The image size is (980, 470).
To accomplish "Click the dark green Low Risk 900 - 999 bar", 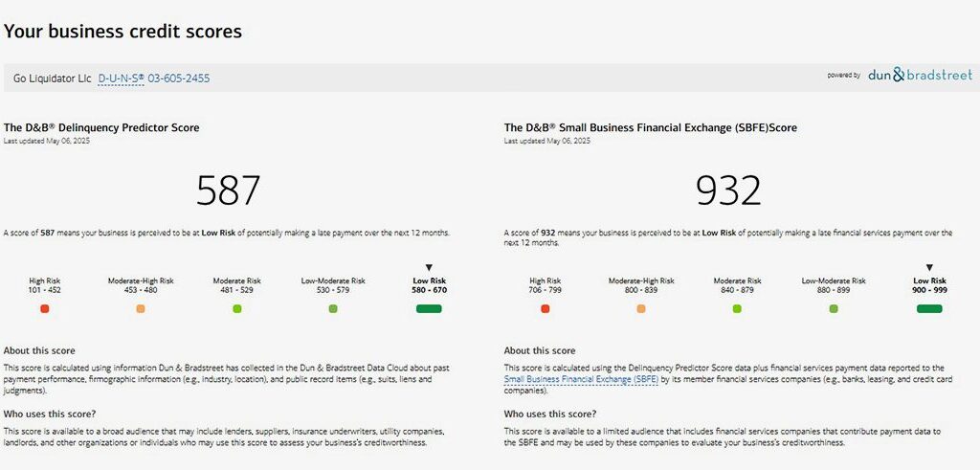I will (x=929, y=309).
